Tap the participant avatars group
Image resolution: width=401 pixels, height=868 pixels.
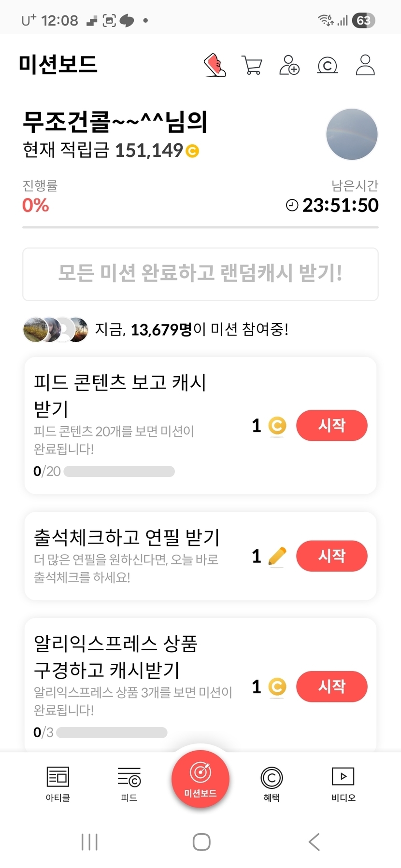(x=56, y=330)
